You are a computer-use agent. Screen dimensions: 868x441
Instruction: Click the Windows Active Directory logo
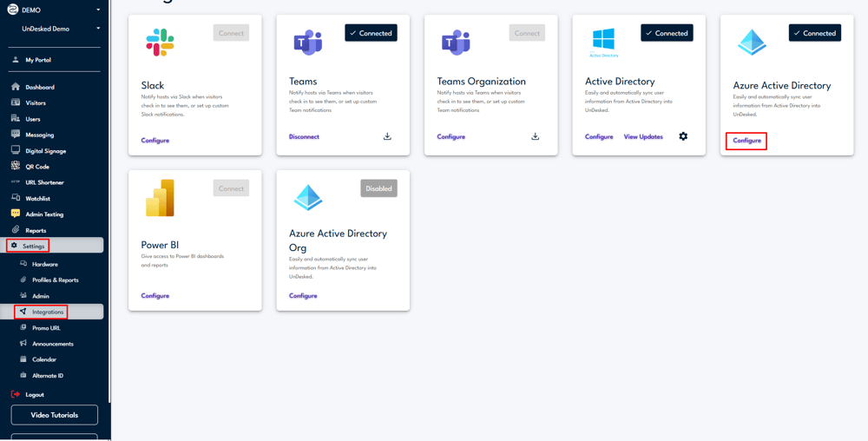[603, 41]
